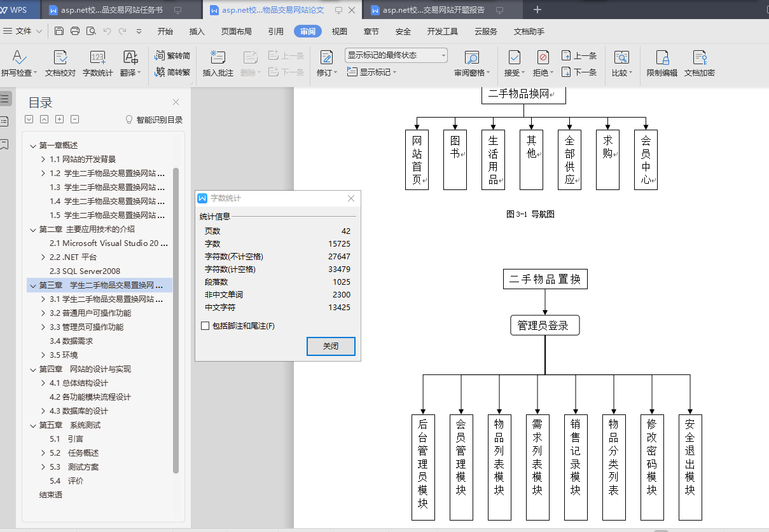Click WPS home logo tab
The width and height of the screenshot is (769, 532).
(x=19, y=10)
